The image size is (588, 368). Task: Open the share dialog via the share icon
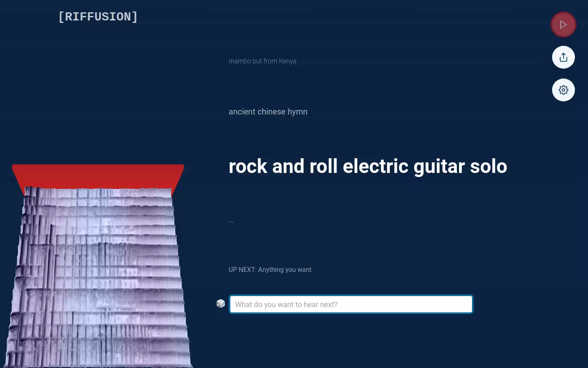[x=563, y=57]
